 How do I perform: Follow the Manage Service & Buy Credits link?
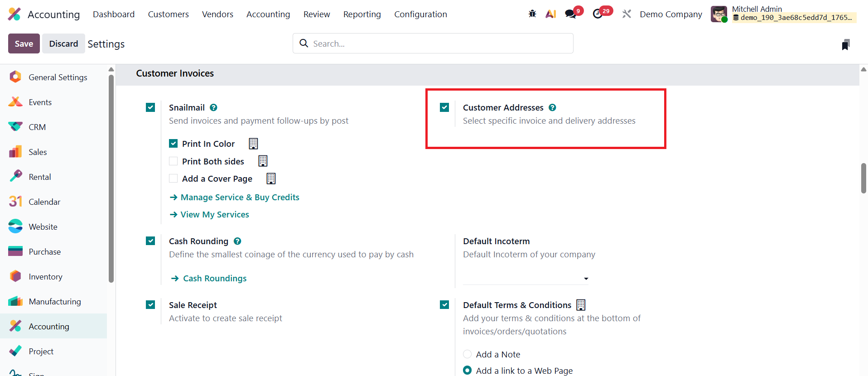pyautogui.click(x=240, y=197)
